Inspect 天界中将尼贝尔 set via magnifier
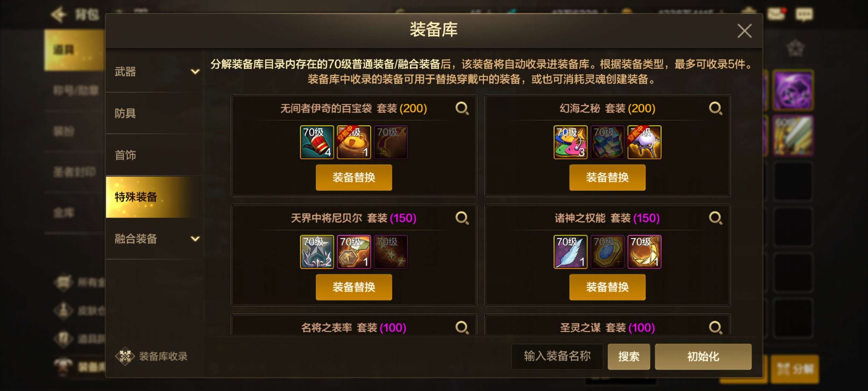Viewport: 868px width, 391px height. tap(462, 218)
